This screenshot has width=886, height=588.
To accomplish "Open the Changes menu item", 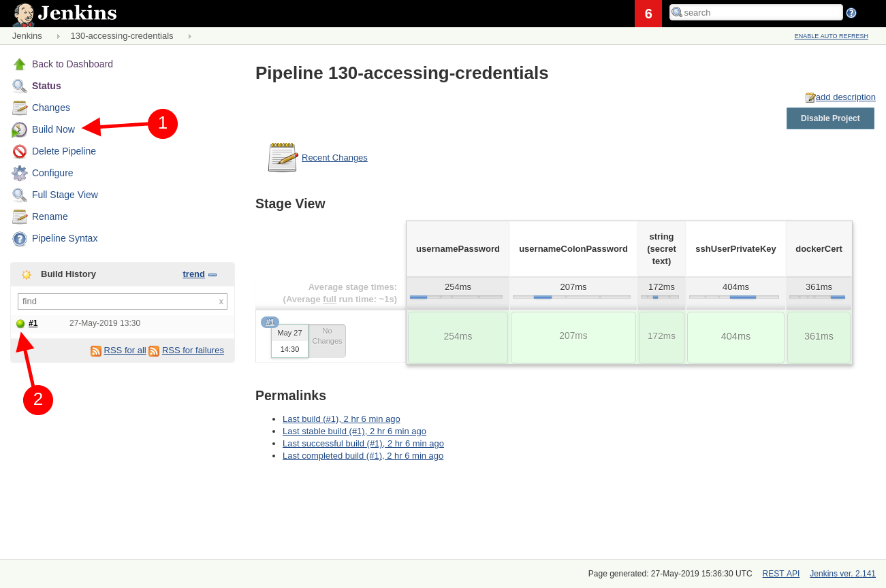I will [51, 108].
